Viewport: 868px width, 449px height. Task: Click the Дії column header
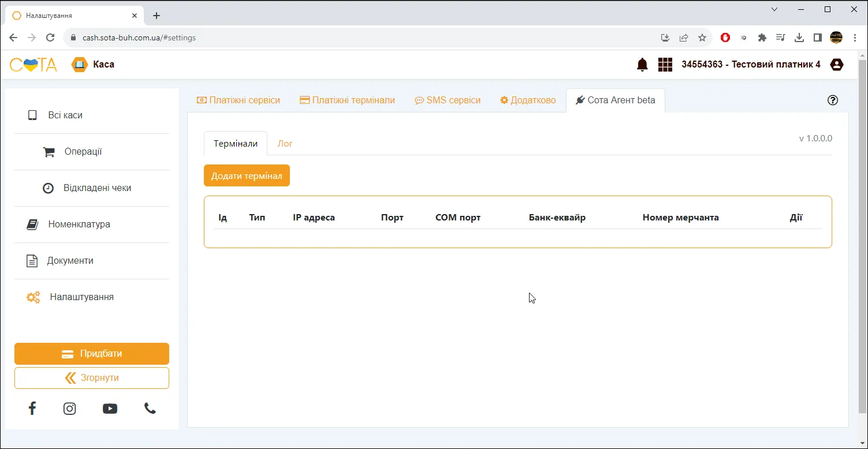point(796,218)
